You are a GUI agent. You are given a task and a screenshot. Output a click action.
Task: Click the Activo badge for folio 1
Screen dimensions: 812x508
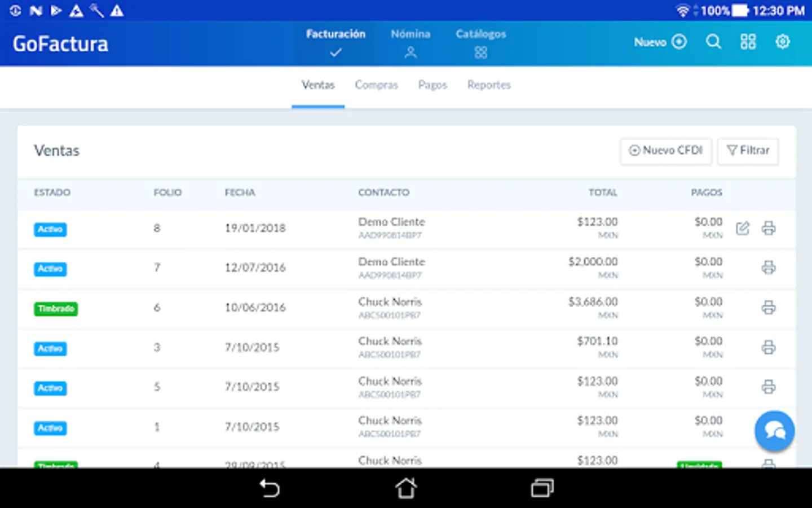(50, 428)
